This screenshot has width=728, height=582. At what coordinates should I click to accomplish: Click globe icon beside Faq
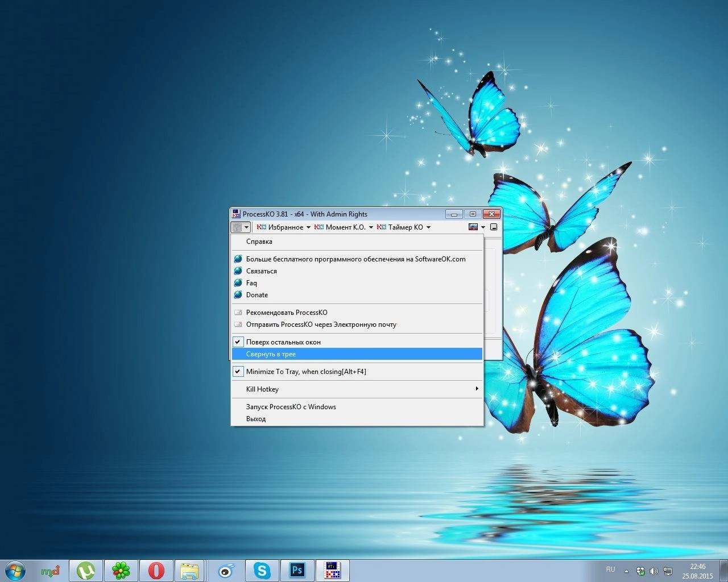pos(238,283)
